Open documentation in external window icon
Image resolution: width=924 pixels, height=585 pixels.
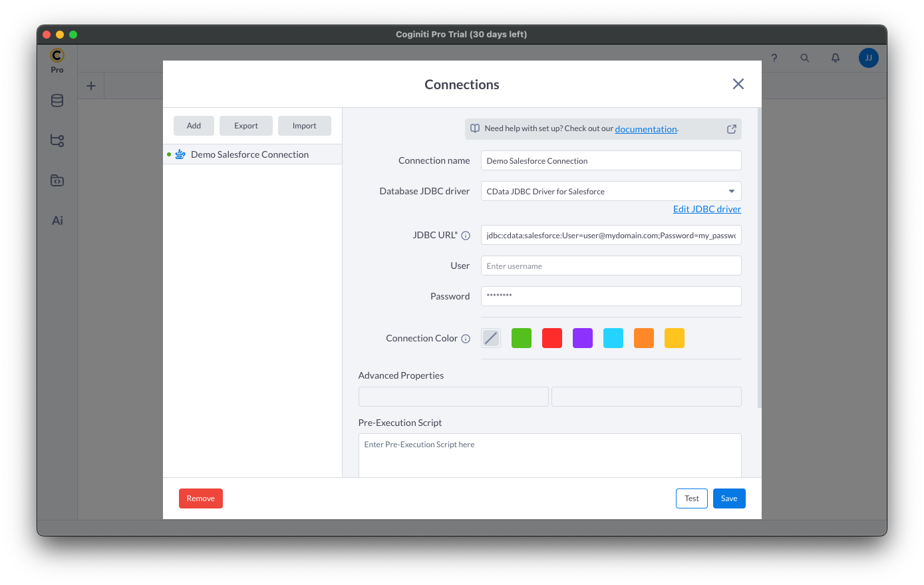731,129
